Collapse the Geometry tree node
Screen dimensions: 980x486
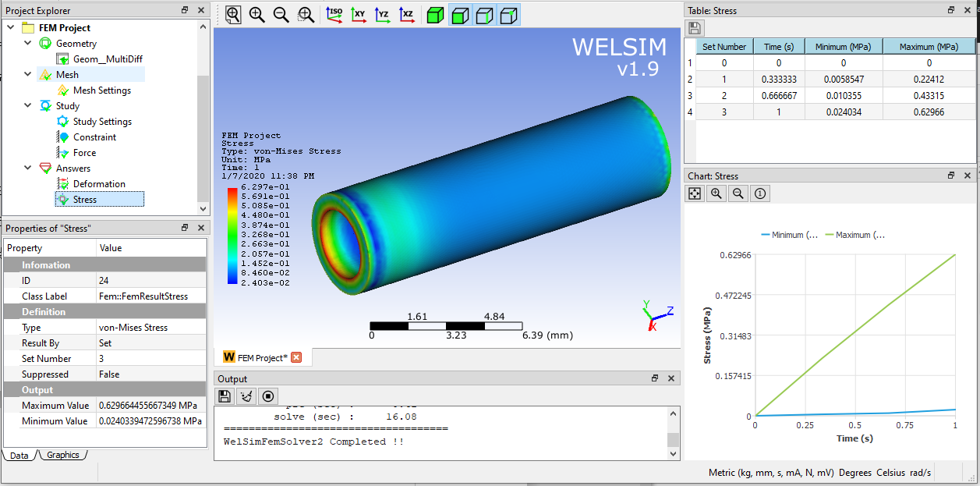coord(28,43)
